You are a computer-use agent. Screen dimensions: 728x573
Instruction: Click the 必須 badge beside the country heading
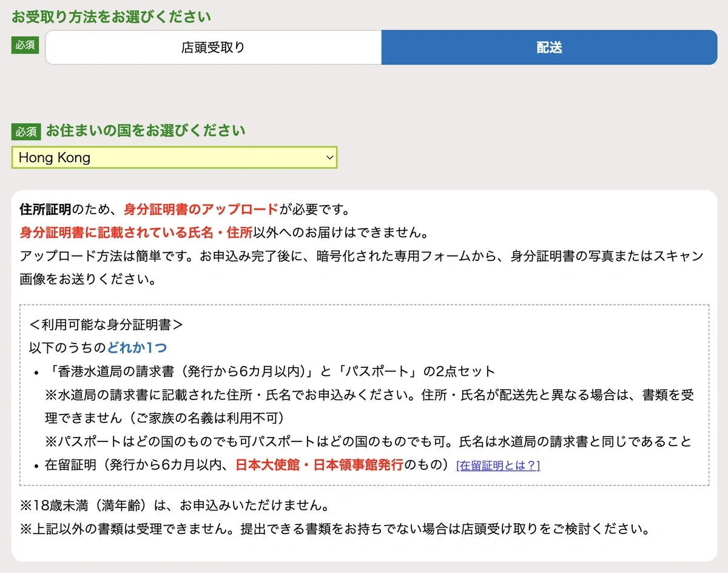click(x=25, y=131)
